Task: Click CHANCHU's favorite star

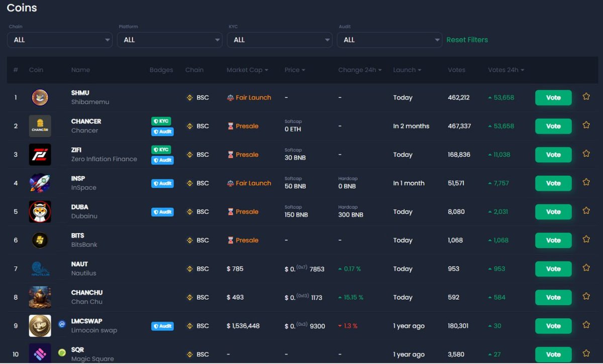Action: (x=586, y=297)
